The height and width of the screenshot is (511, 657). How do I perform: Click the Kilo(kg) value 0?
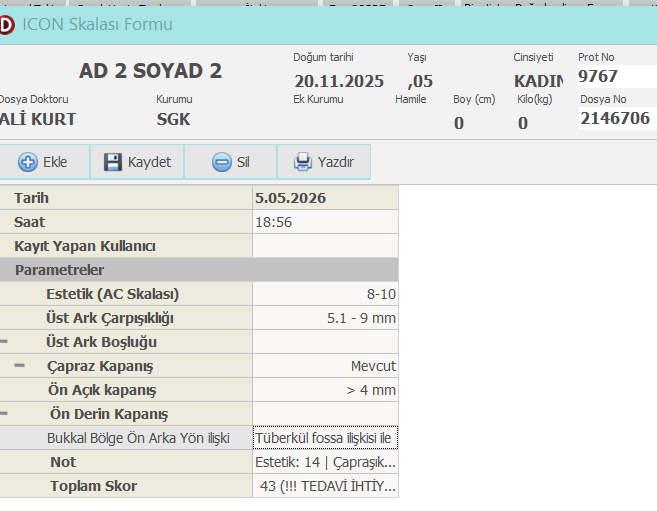point(522,123)
